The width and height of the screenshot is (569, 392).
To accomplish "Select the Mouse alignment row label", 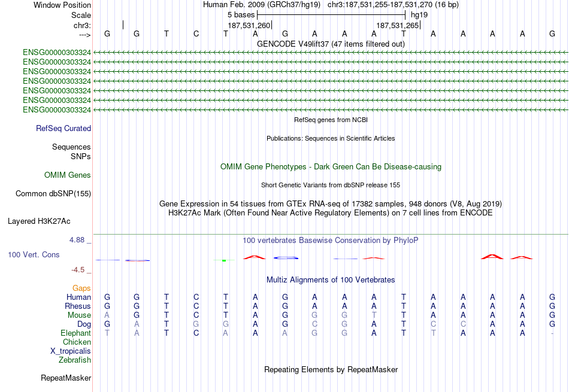I will click(x=79, y=315).
